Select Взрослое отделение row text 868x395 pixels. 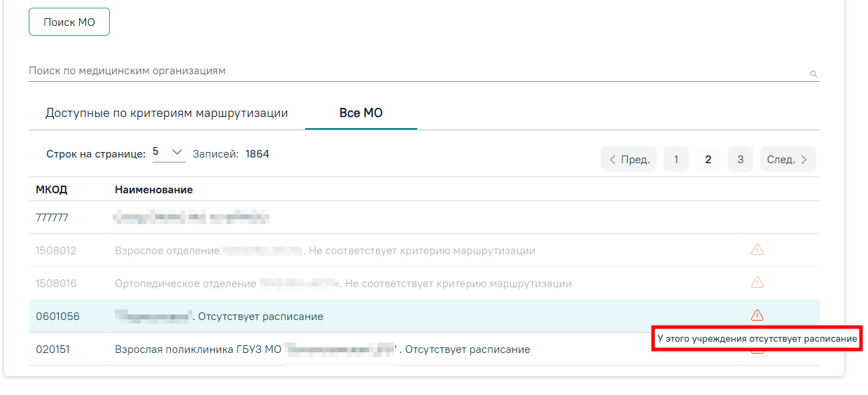point(325,251)
